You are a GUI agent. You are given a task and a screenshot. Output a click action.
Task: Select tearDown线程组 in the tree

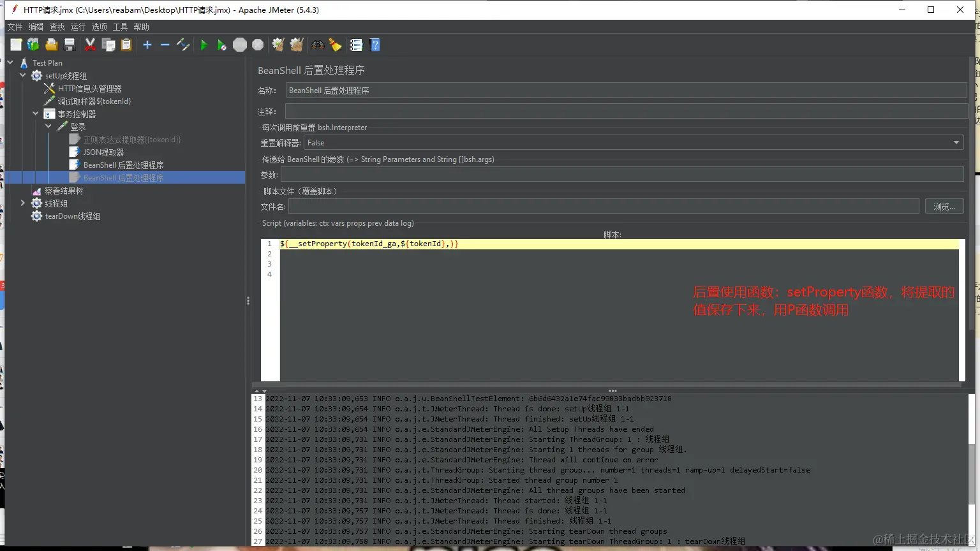point(73,216)
